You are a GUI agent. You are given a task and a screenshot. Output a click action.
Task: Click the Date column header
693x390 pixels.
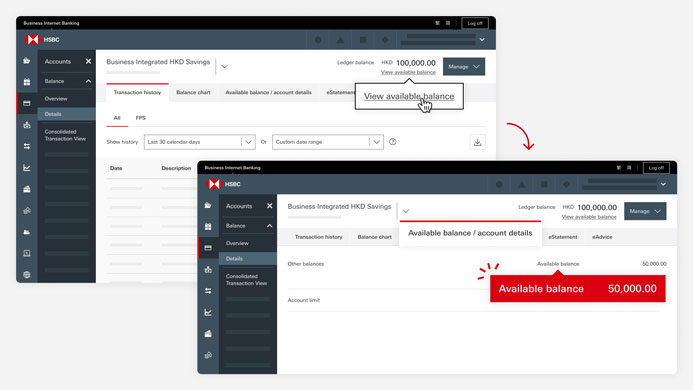pos(116,168)
